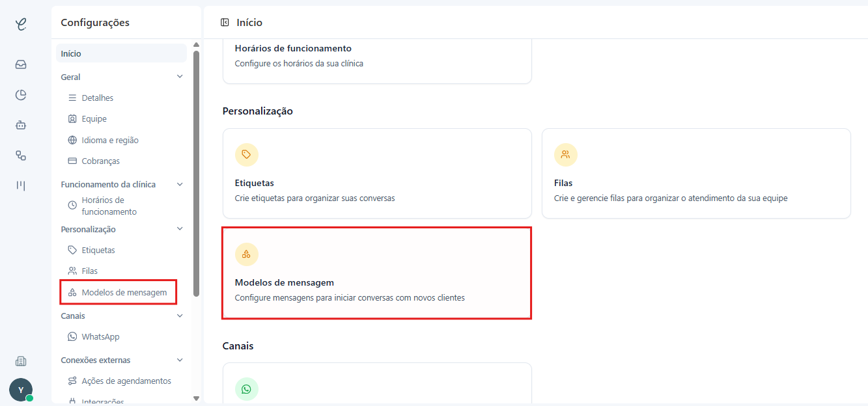
Task: Select Início in the settings sidebar
Action: (121, 53)
